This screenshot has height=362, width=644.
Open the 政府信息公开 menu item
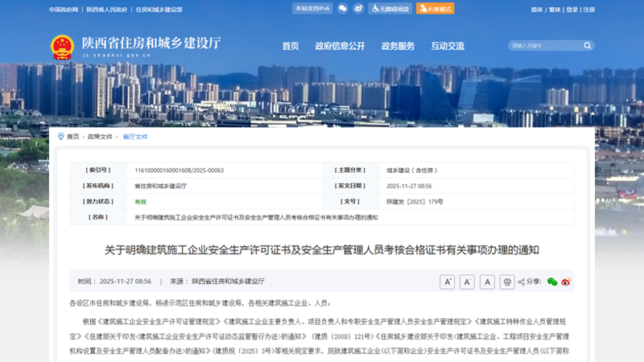pos(340,46)
